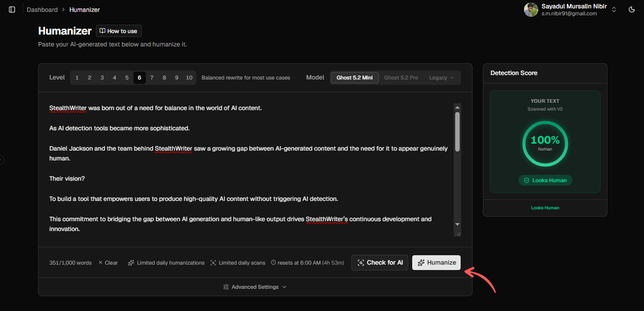Click the 100% human score ring
Image resolution: width=644 pixels, height=311 pixels.
click(545, 143)
